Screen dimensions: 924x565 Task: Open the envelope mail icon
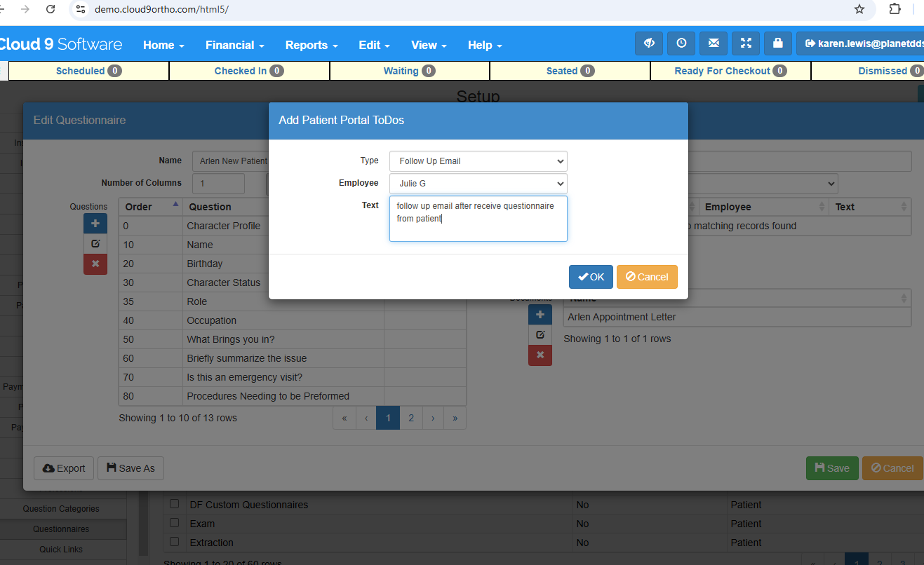tap(714, 43)
